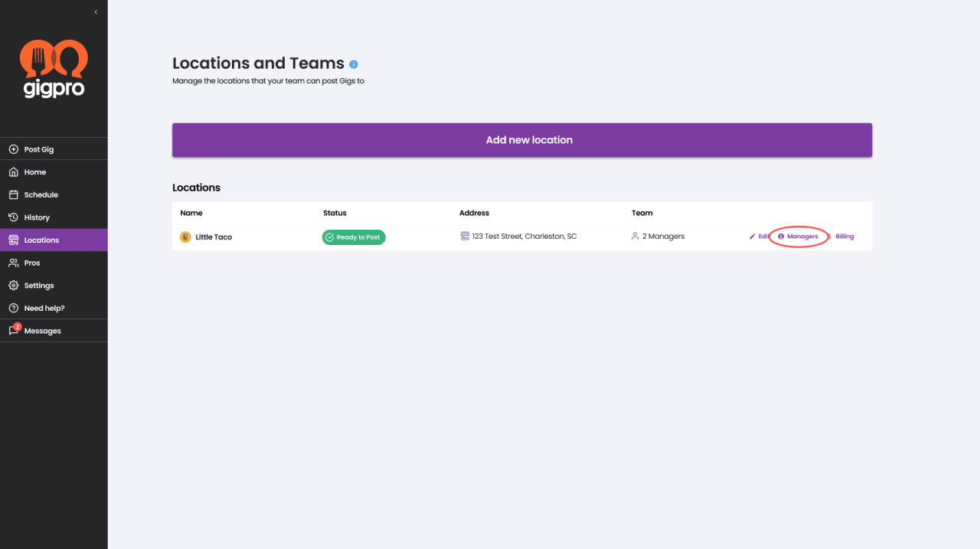Click the Need help question mark icon
This screenshot has height=549, width=980.
click(x=13, y=308)
